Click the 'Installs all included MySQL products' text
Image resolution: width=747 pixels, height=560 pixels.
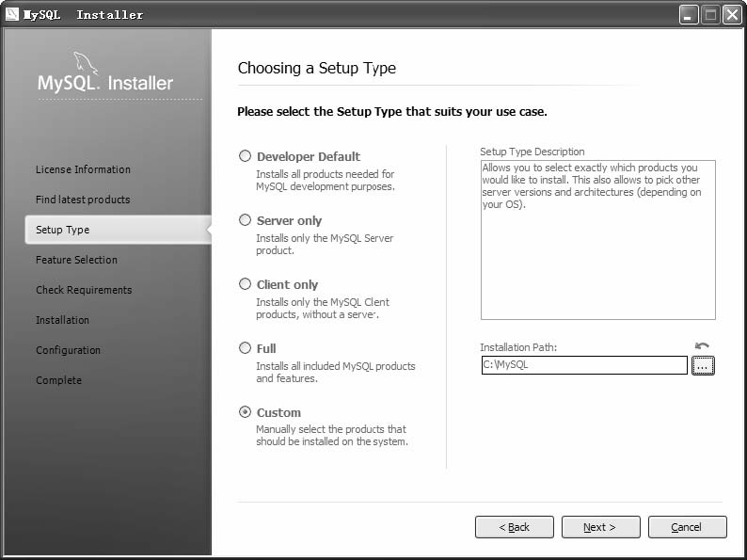click(336, 372)
